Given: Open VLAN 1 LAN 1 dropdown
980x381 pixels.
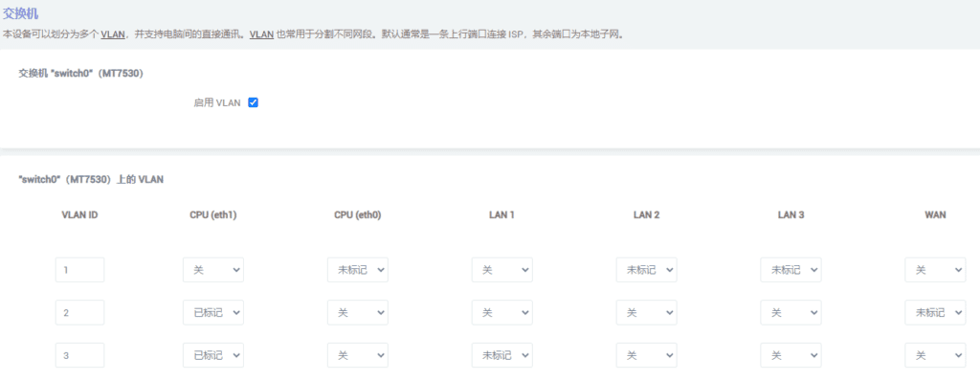Looking at the screenshot, I should [501, 270].
